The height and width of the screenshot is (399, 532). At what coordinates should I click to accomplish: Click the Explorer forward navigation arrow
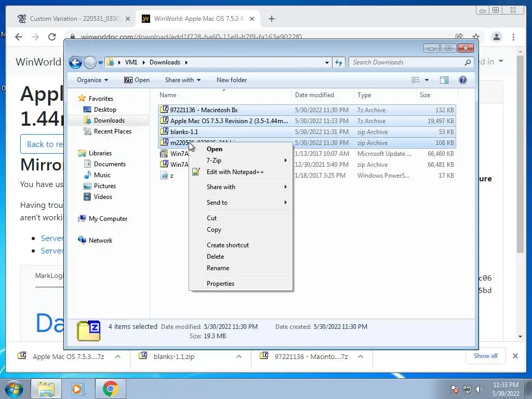90,62
